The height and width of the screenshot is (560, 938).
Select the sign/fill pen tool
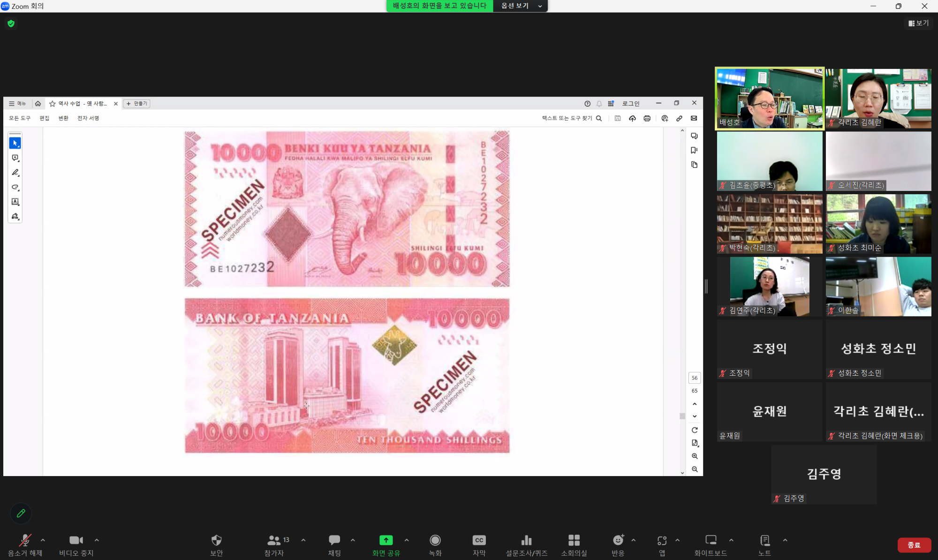[15, 216]
